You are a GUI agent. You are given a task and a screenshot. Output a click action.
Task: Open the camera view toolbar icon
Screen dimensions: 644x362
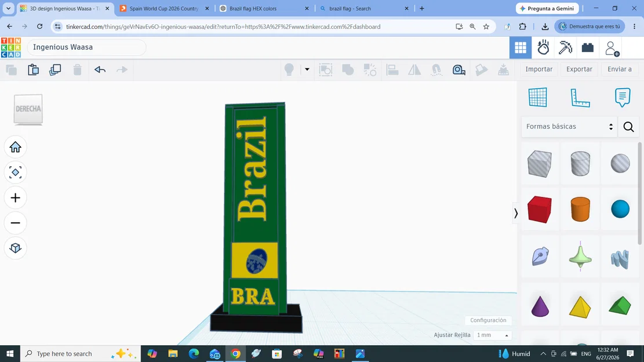(459, 70)
